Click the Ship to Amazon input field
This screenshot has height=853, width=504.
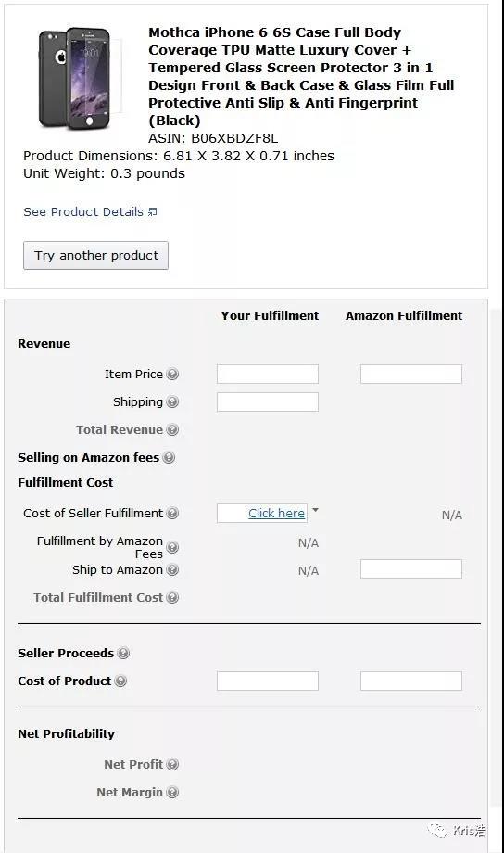[411, 568]
